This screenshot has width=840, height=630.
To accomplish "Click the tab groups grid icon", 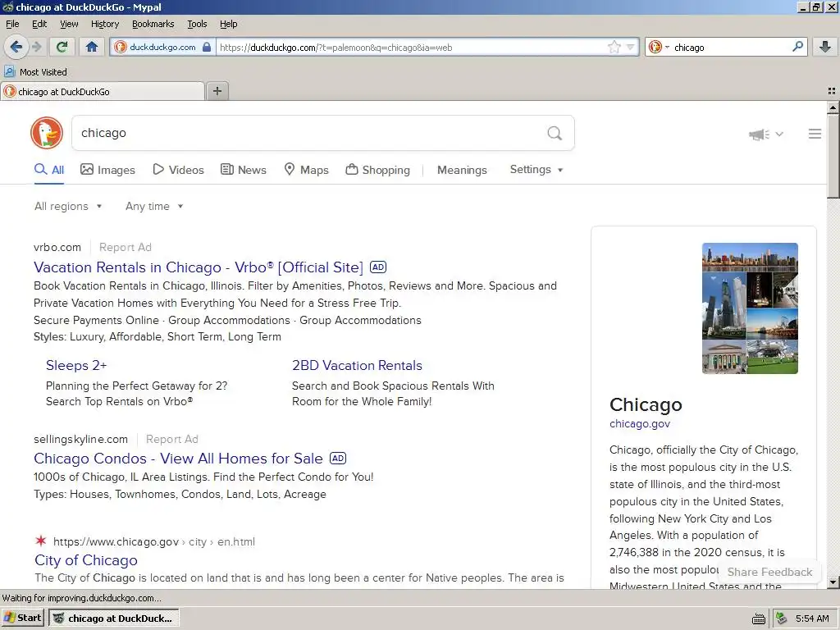I will 832,91.
